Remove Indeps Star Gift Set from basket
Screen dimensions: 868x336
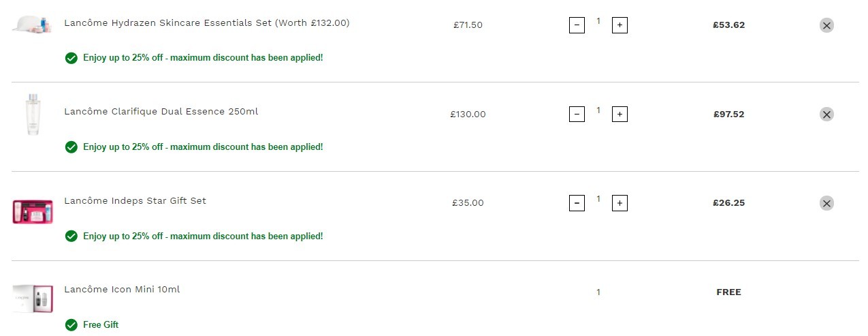[826, 203]
